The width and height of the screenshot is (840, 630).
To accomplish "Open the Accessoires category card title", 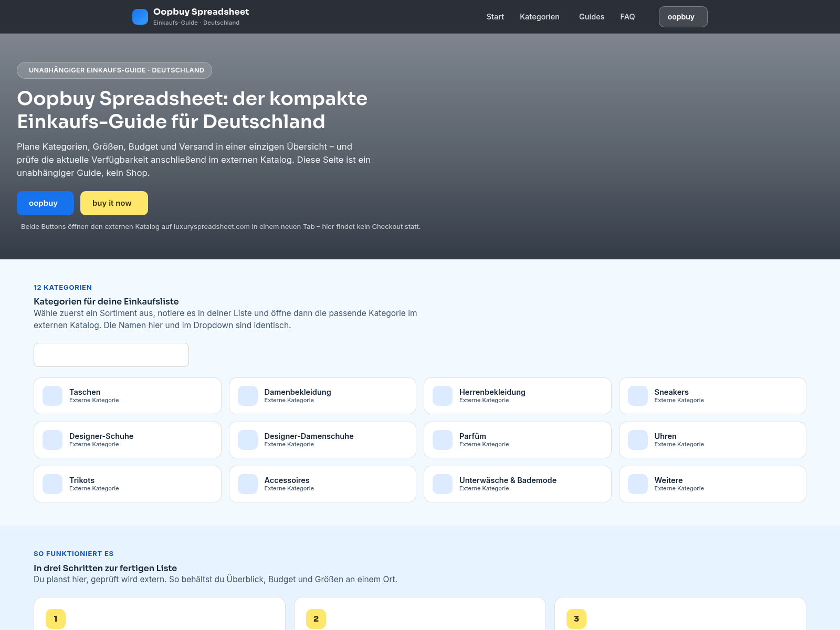I will pos(287,480).
